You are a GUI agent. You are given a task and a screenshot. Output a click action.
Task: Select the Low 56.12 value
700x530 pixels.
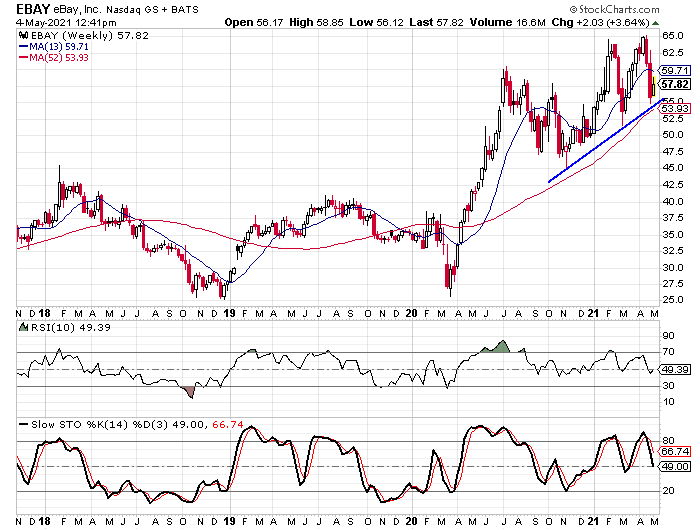click(x=377, y=22)
